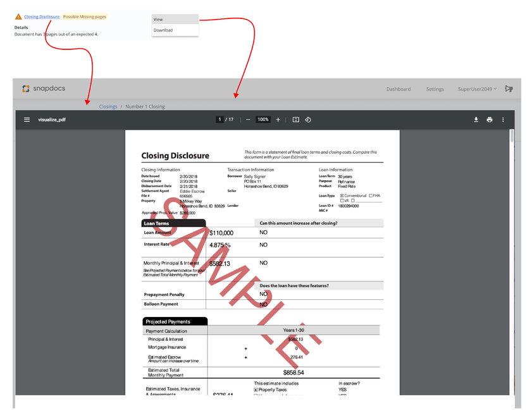
Task: Click the snapdocs logo
Action: pyautogui.click(x=44, y=89)
